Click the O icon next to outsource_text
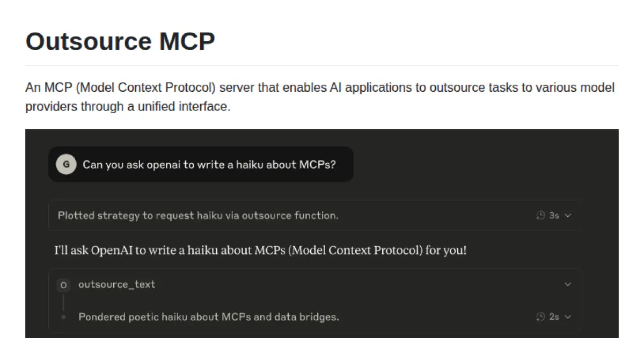This screenshot has height=338, width=644. [64, 285]
